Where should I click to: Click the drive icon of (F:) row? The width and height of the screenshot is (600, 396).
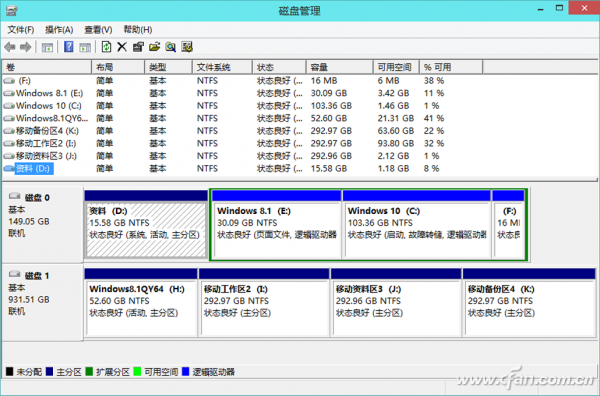pos(9,81)
